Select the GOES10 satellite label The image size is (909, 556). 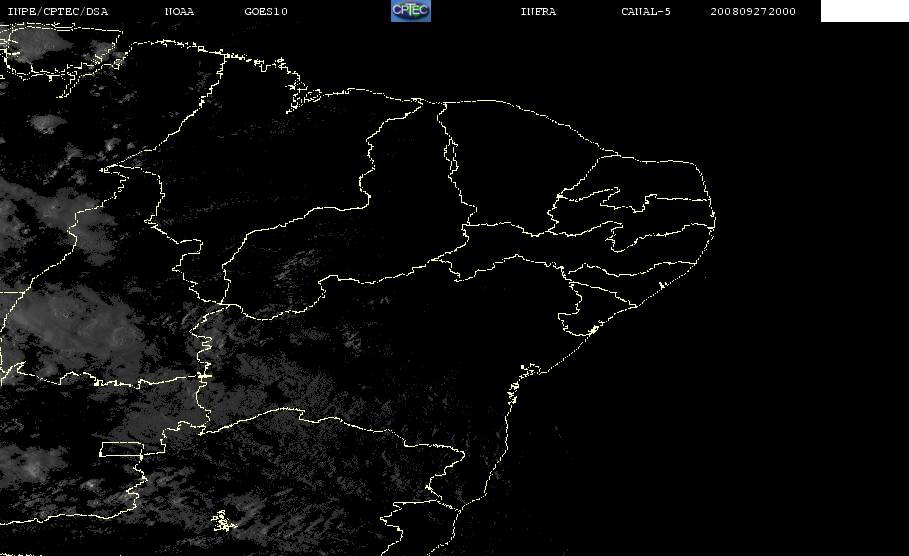(266, 11)
